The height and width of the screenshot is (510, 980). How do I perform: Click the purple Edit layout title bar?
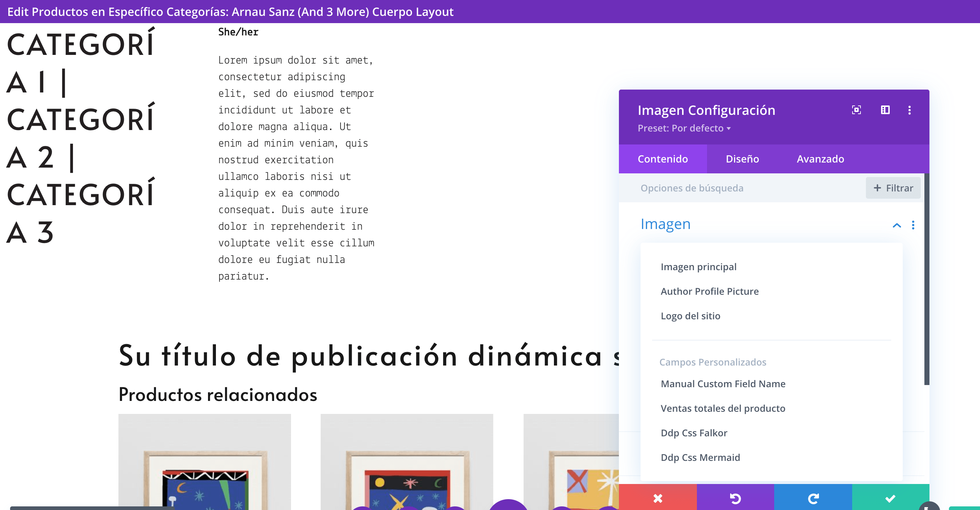(x=490, y=12)
